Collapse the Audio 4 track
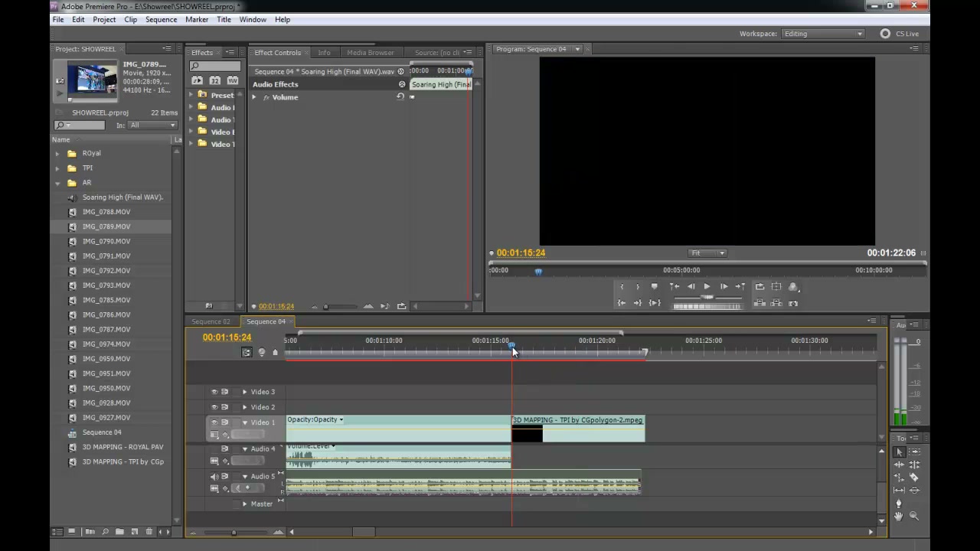Image resolution: width=980 pixels, height=551 pixels. (245, 449)
